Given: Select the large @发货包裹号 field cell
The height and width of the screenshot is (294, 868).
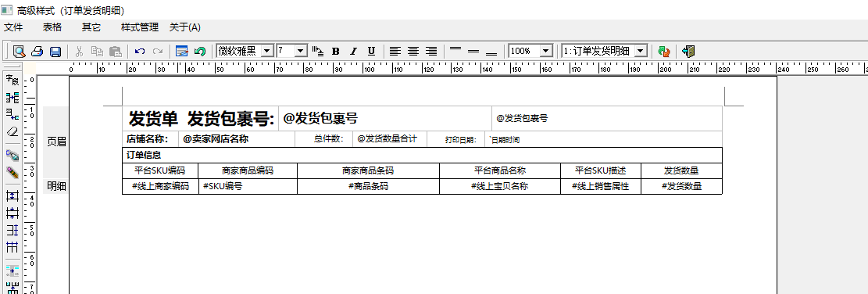Looking at the screenshot, I should click(385, 119).
